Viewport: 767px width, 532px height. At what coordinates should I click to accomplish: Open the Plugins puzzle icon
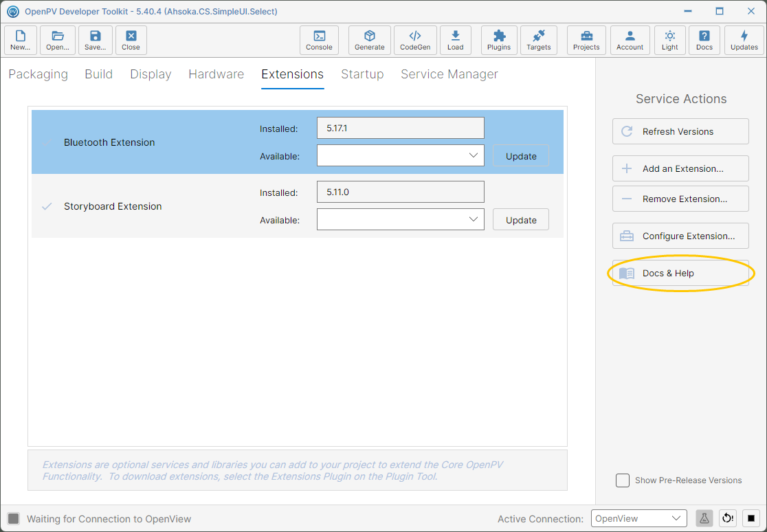click(498, 40)
